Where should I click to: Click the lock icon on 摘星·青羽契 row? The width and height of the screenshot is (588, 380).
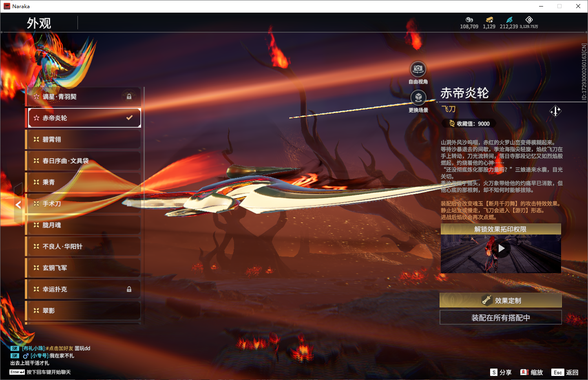click(x=129, y=97)
